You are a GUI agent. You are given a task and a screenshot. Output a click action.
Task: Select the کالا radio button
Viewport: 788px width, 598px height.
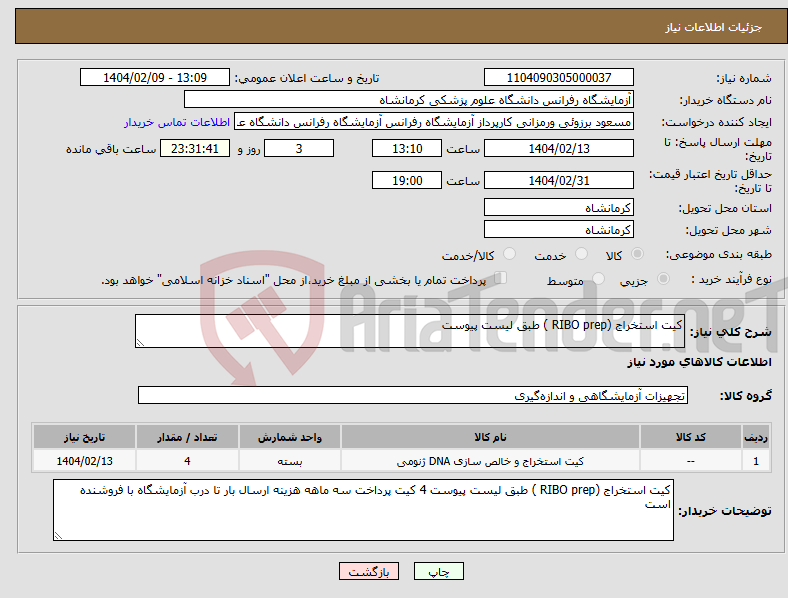pyautogui.click(x=637, y=254)
